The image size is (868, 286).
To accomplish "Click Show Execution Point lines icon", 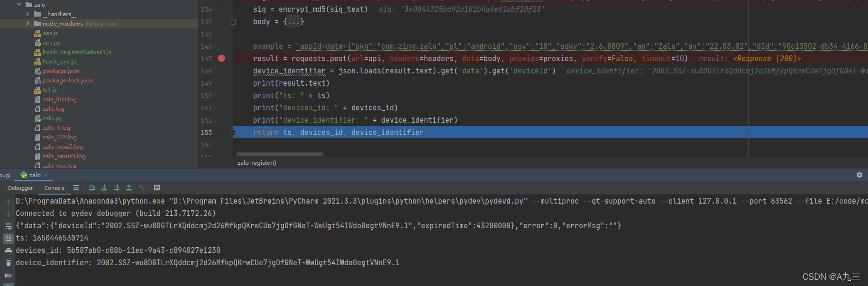I will [x=76, y=188].
